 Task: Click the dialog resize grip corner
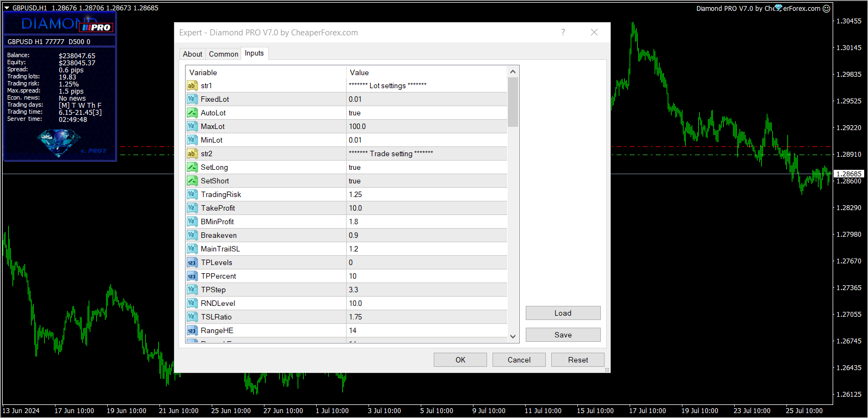[x=607, y=370]
